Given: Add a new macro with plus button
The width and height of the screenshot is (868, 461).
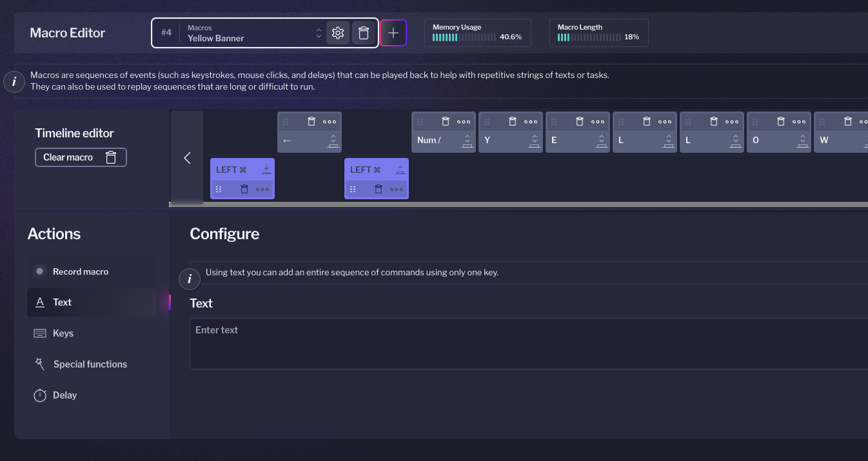Looking at the screenshot, I should click(x=393, y=33).
